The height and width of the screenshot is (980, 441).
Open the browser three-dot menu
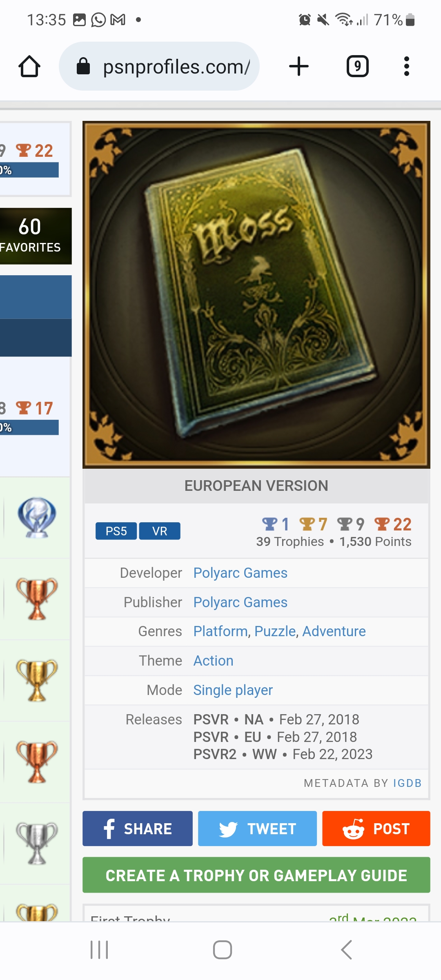pos(406,66)
